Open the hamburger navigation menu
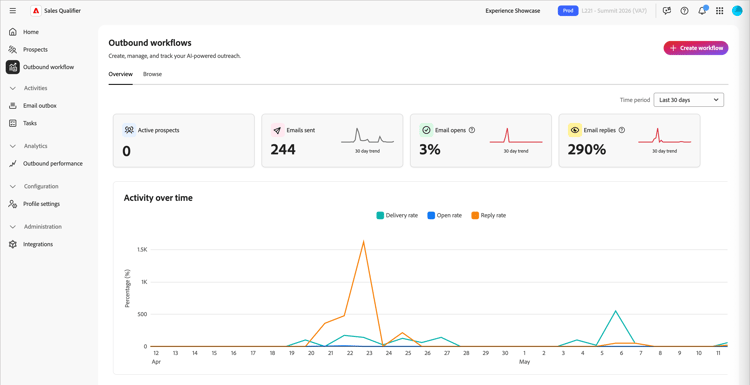Image resolution: width=750 pixels, height=385 pixels. coord(13,11)
